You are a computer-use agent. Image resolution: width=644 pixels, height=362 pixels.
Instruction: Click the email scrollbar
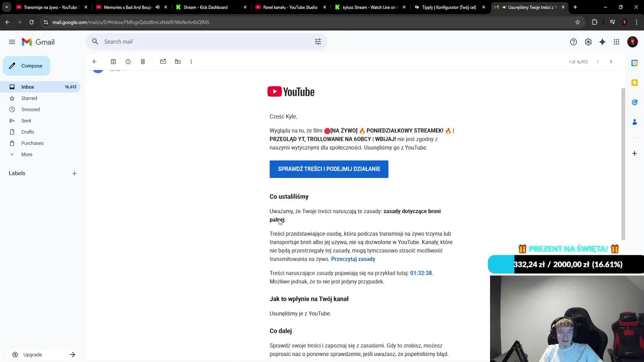pos(623,163)
